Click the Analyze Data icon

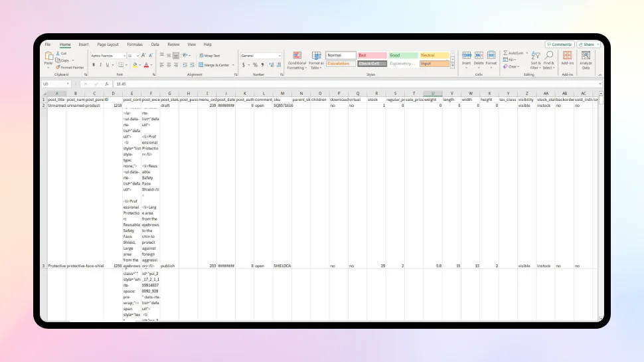(x=586, y=56)
